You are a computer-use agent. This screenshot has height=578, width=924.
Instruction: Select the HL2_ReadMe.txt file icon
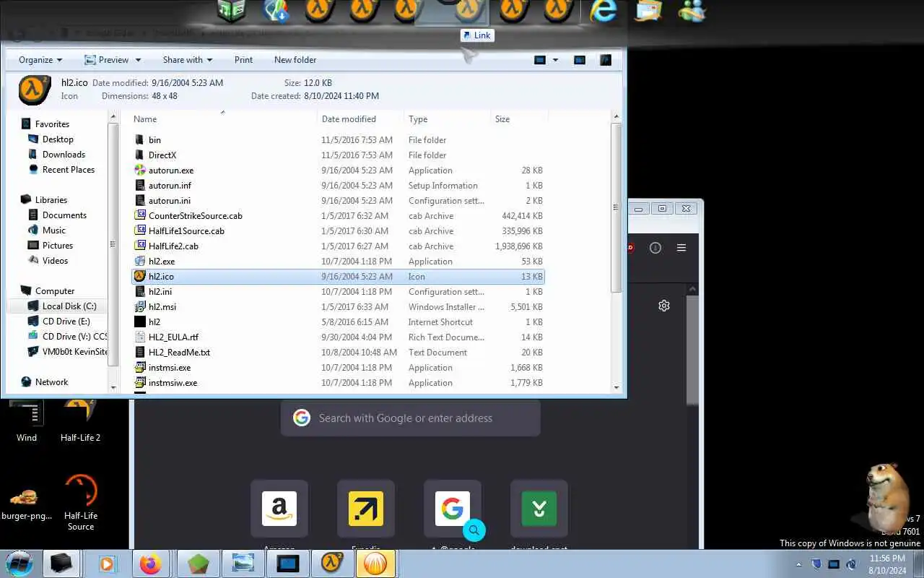[x=140, y=353]
